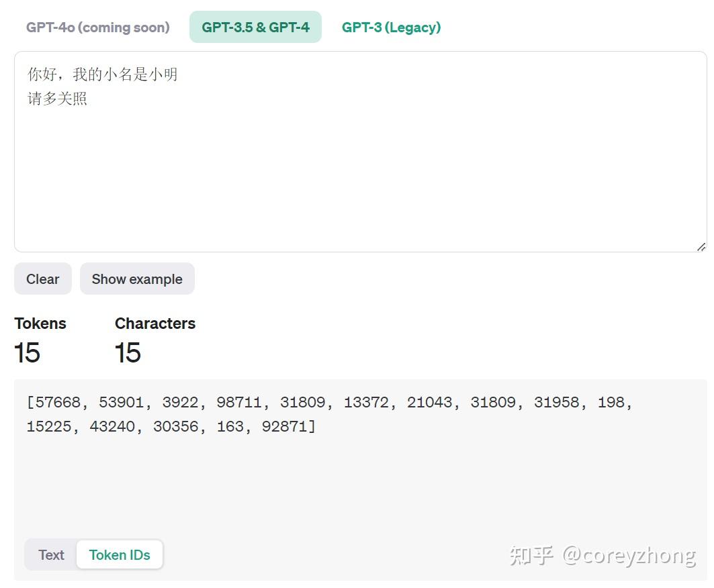This screenshot has width=714, height=588.
Task: Switch output view to Text
Action: coord(51,555)
